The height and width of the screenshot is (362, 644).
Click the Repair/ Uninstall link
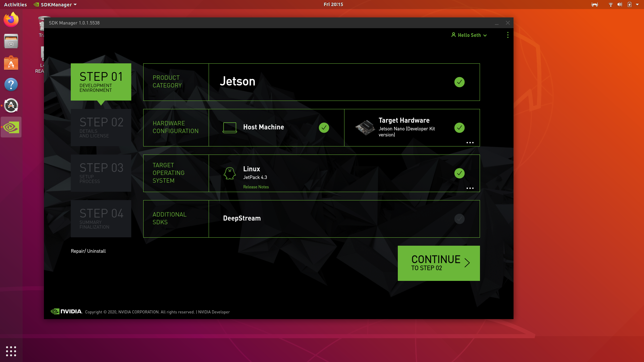click(x=88, y=251)
